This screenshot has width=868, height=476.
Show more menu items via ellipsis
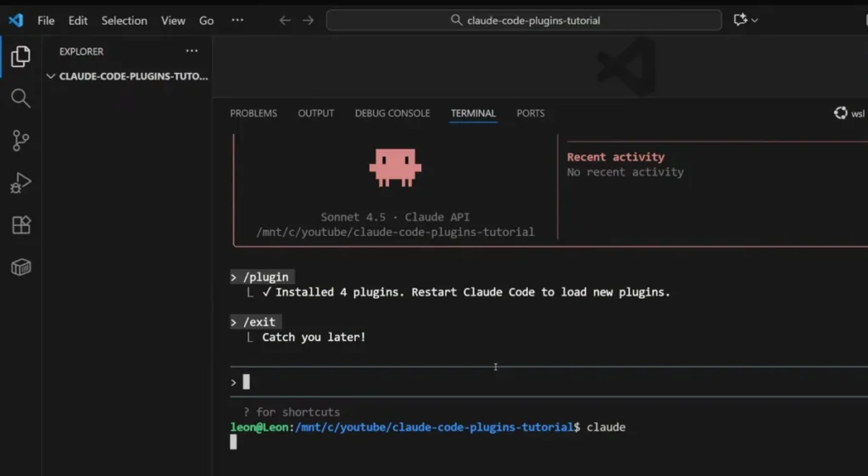coord(237,20)
